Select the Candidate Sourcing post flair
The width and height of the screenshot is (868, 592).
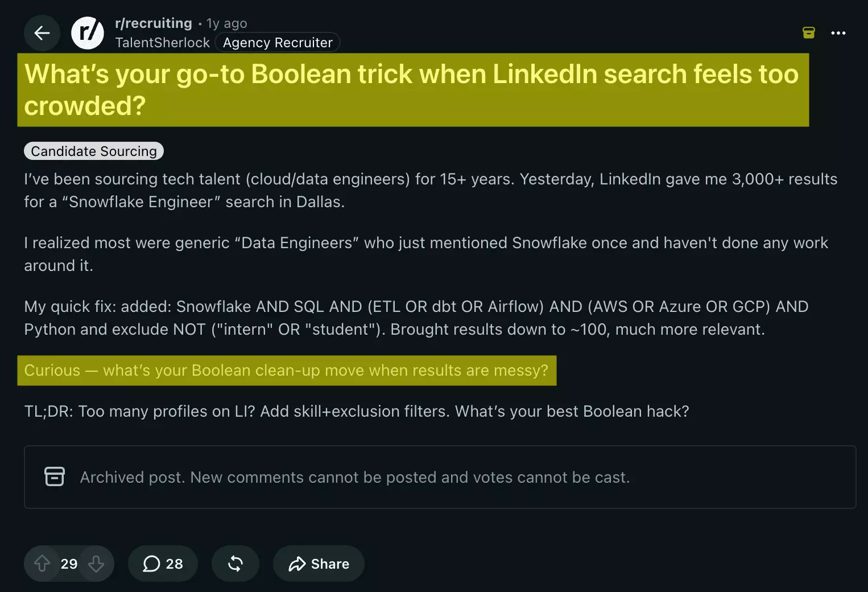point(94,151)
